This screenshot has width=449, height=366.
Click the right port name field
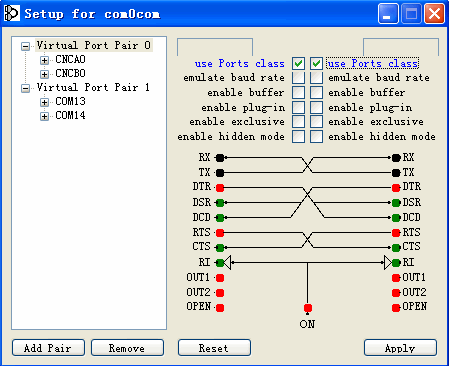[401, 47]
